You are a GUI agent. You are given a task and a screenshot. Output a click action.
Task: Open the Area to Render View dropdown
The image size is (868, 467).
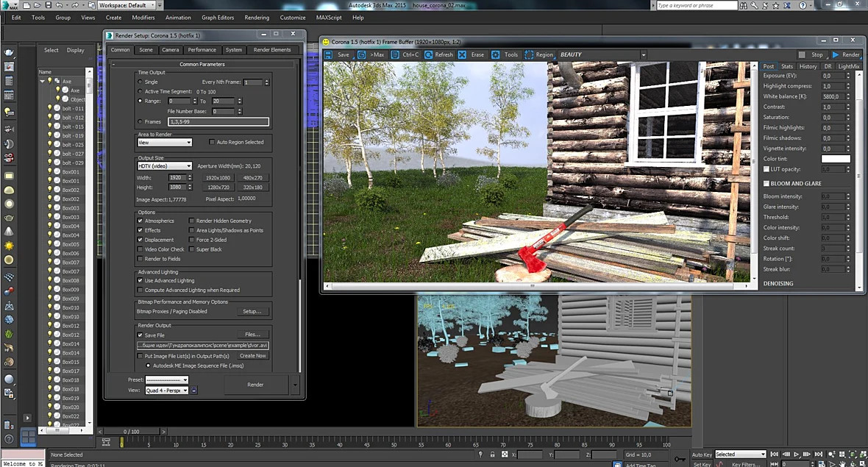coord(165,143)
